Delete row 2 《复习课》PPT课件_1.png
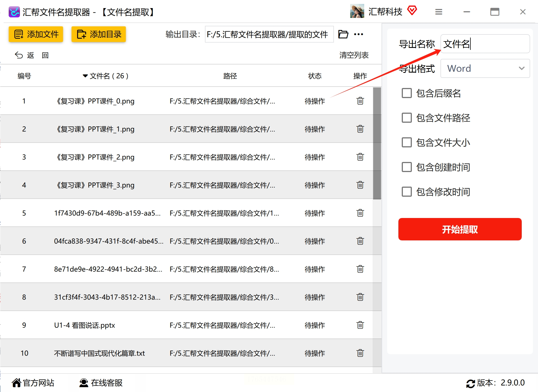Screen dimensions: 538x392 click(360, 129)
